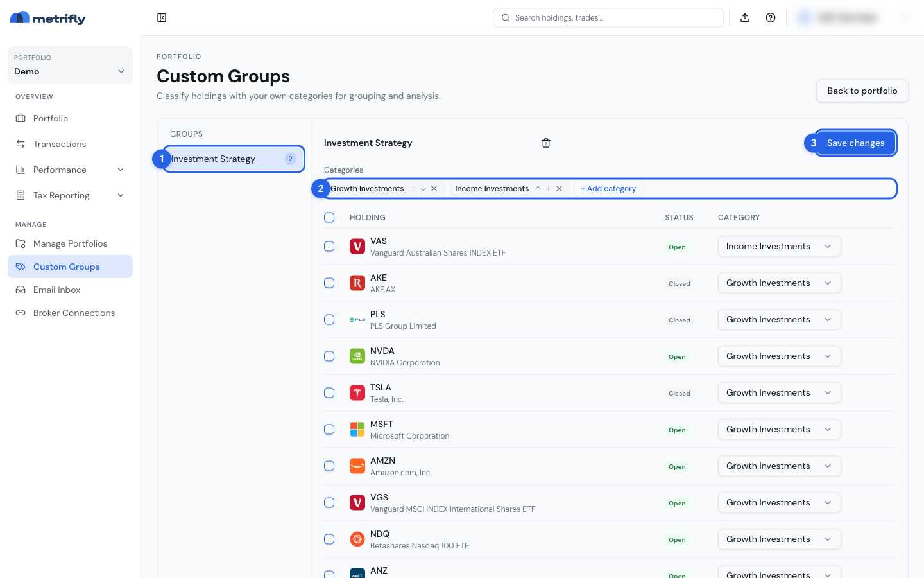Viewport: 924px width, 578px height.
Task: Click the Income Investments category chip label
Action: (x=492, y=189)
